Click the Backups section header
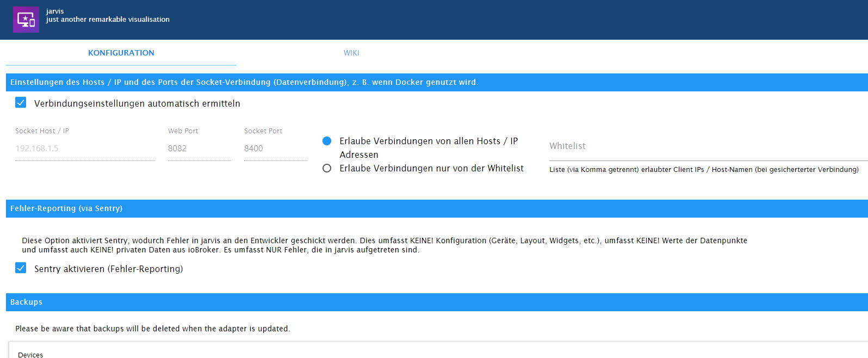This screenshot has width=868, height=358. [x=26, y=302]
